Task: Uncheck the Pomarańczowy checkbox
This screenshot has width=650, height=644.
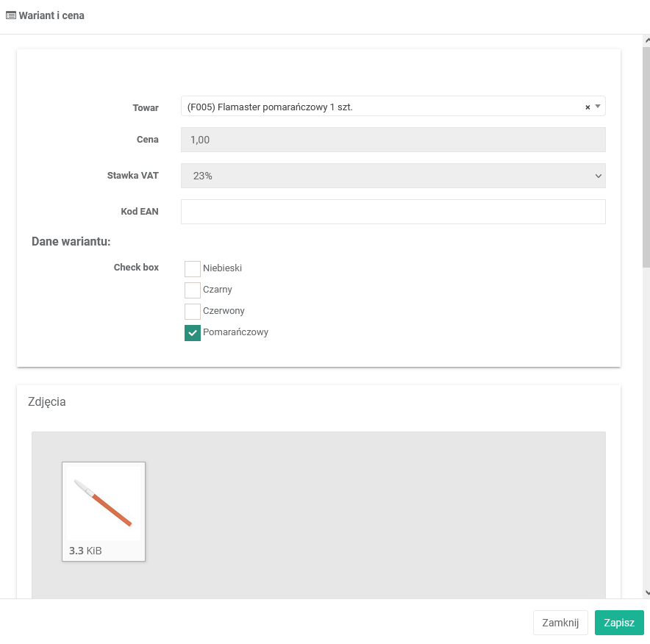Action: pyautogui.click(x=193, y=332)
